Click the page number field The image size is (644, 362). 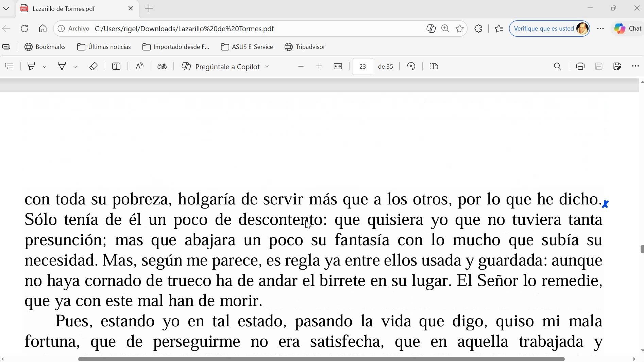[363, 66]
